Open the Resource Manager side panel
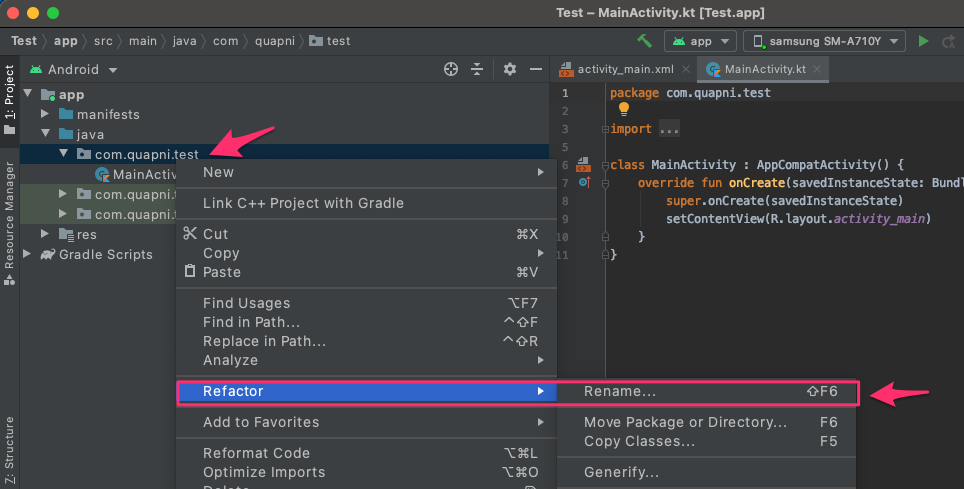Screen dimensions: 964x489 click(9, 220)
